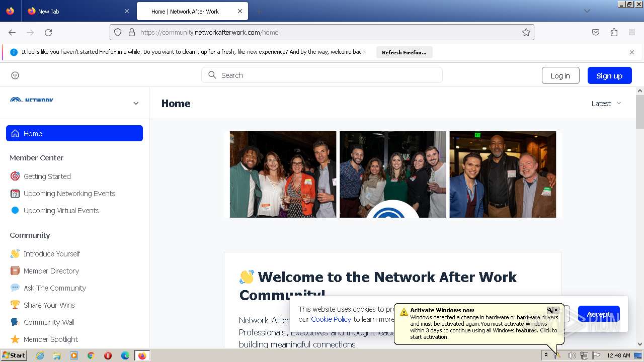Click the volume speaker tray icon
Screen dimensions: 644x362
(x=572, y=355)
